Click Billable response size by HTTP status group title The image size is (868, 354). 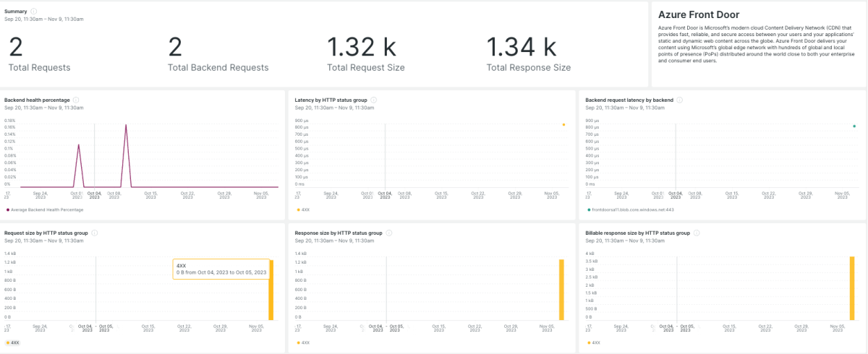click(x=638, y=233)
